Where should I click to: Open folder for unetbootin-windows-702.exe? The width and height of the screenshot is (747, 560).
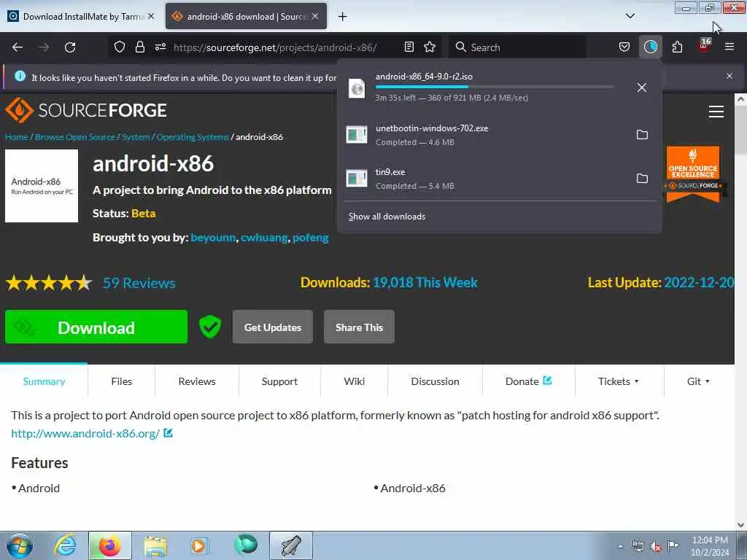642,135
